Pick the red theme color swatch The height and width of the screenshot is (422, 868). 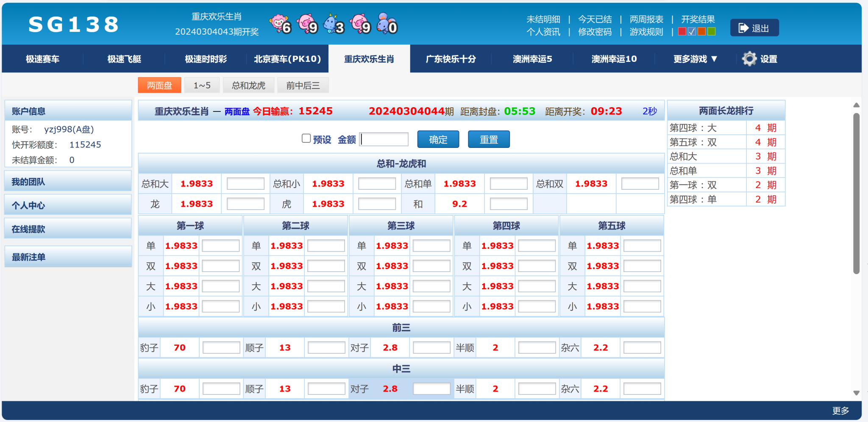tap(682, 32)
